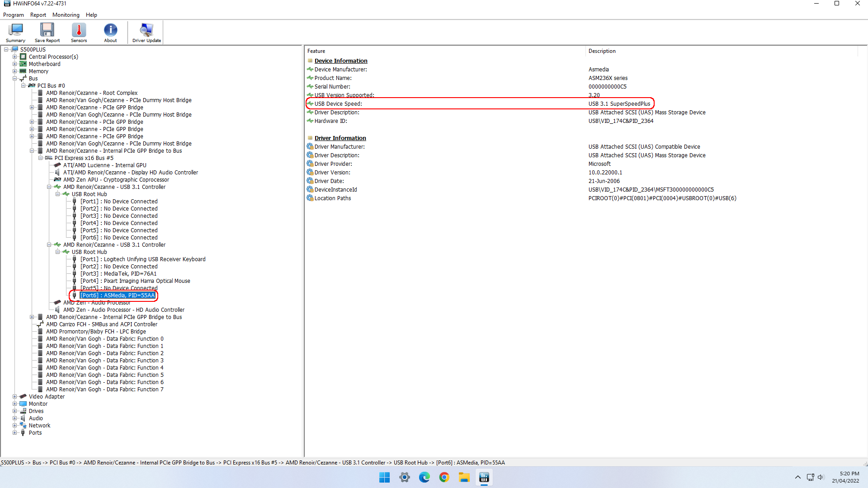The image size is (868, 488).
Task: Open Settings from taskbar
Action: (404, 477)
